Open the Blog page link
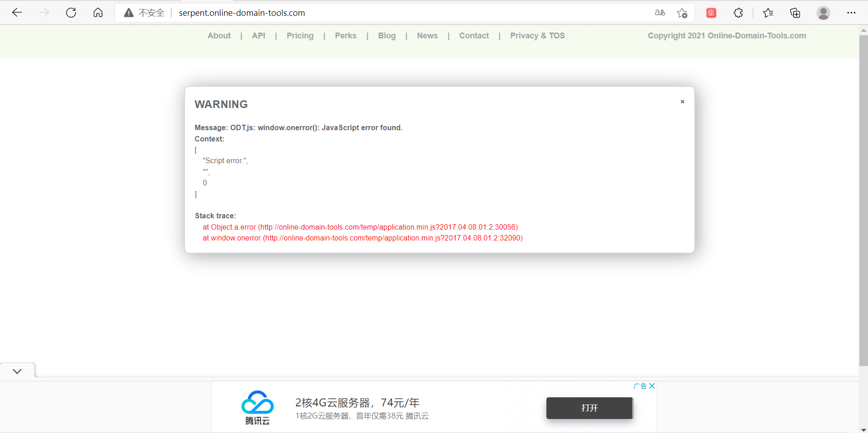The width and height of the screenshot is (868, 433). (x=387, y=36)
